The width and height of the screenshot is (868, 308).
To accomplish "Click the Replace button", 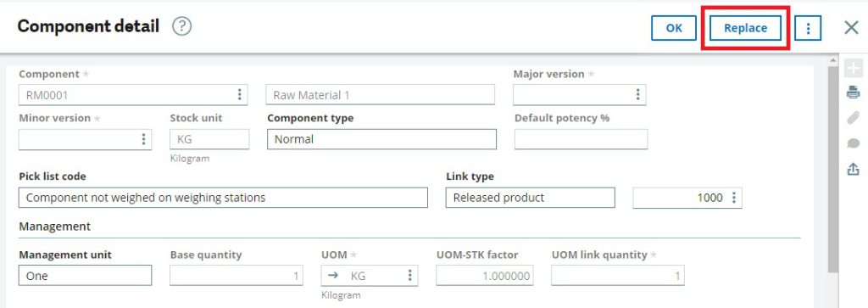I will click(x=745, y=28).
